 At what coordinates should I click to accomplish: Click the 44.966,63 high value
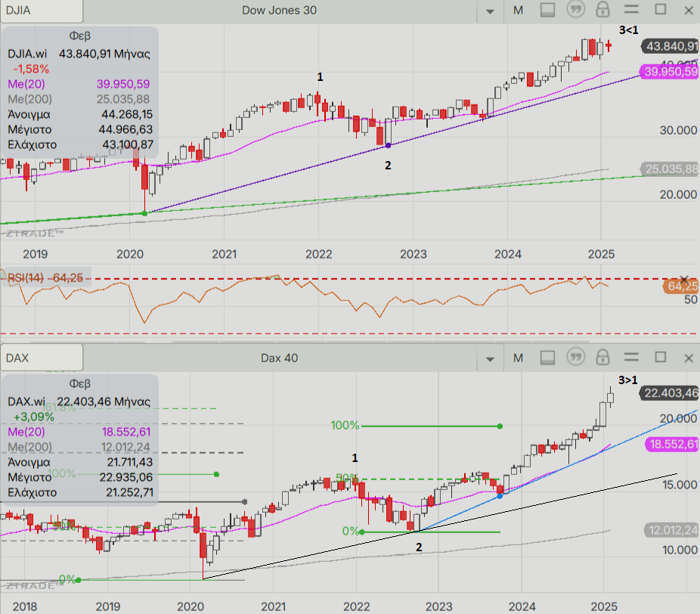(x=125, y=130)
